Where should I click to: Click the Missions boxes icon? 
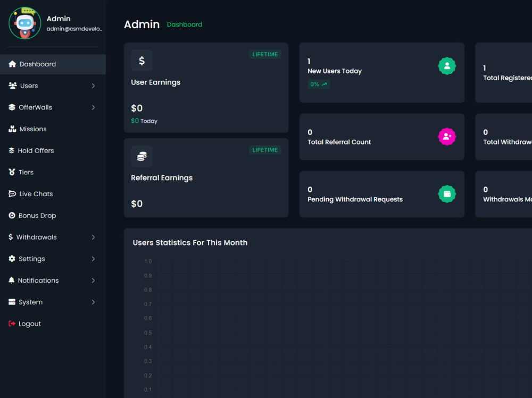[x=12, y=129]
